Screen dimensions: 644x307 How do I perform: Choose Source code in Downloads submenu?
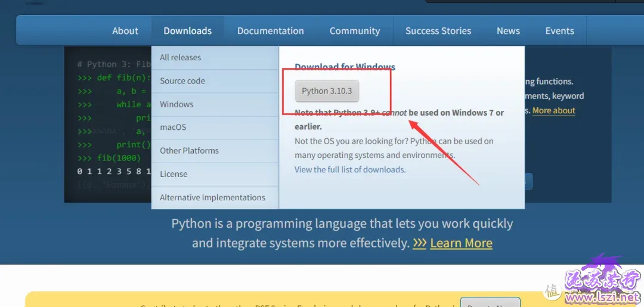(x=215, y=81)
